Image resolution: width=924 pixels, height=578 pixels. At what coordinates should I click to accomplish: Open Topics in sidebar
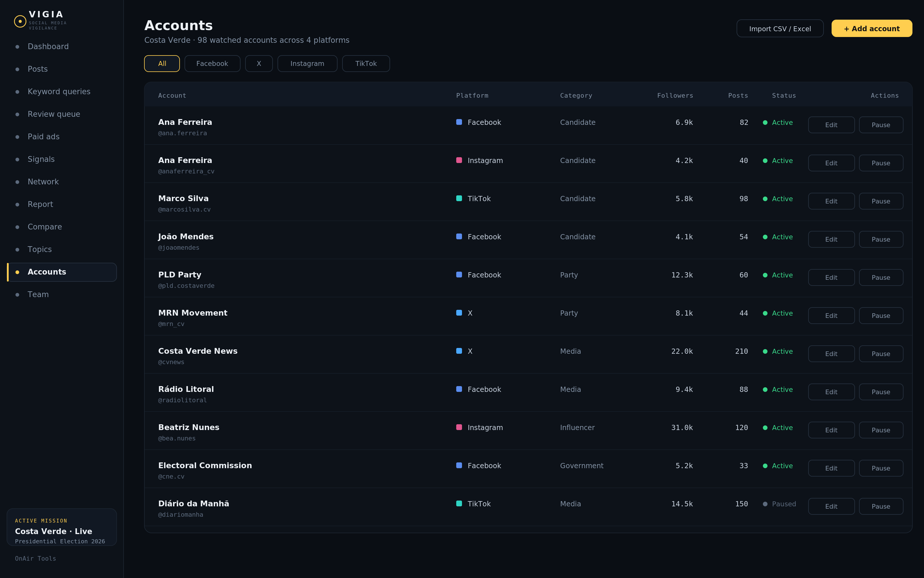pos(62,250)
